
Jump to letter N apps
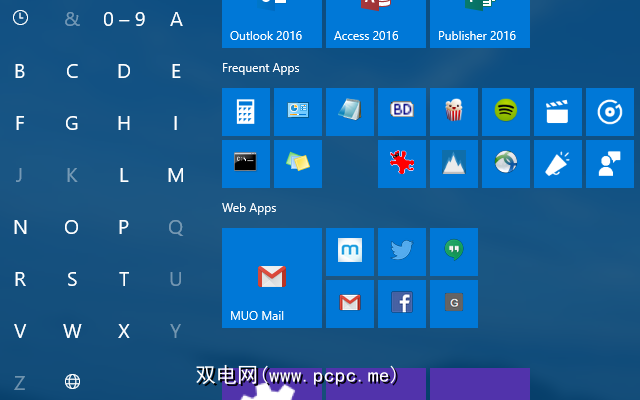[20, 227]
